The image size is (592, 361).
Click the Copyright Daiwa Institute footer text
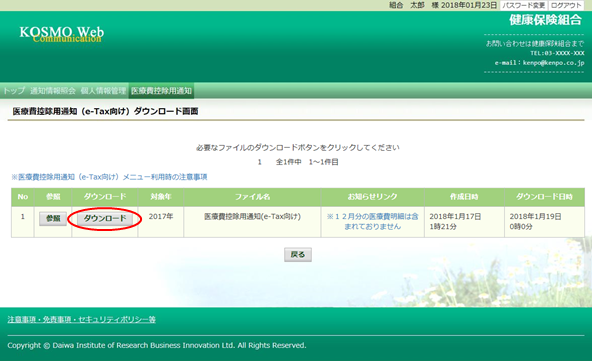tap(157, 345)
